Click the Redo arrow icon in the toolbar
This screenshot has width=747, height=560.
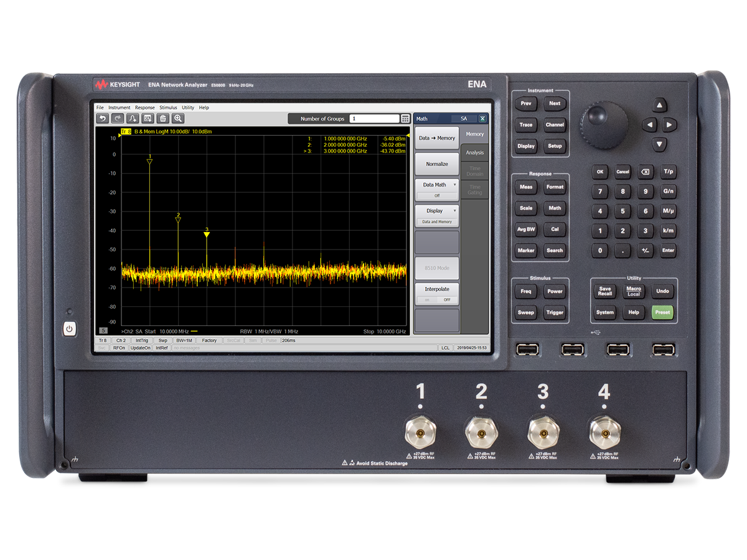118,118
